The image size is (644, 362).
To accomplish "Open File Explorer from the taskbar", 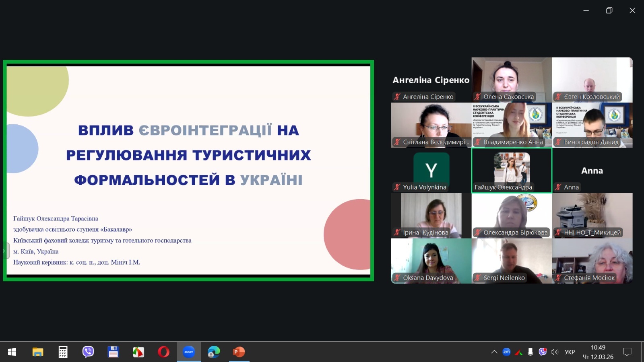I will 38,352.
